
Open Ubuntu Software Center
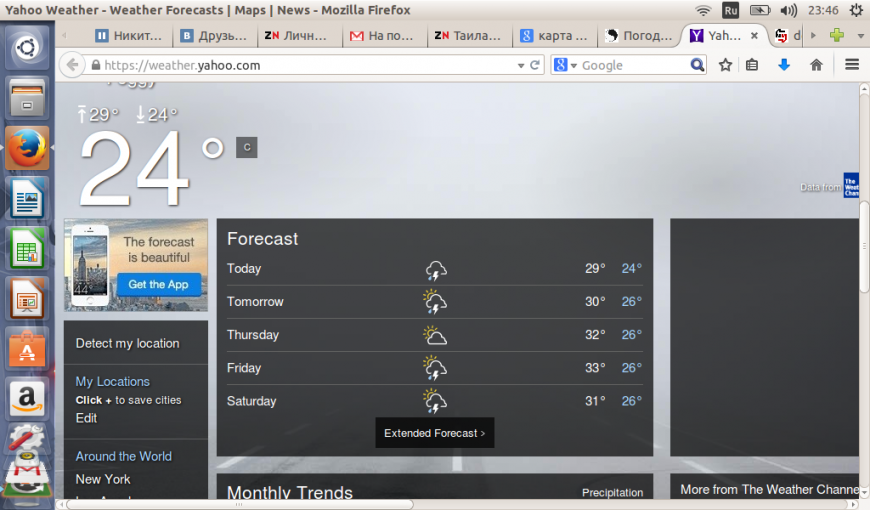[x=27, y=349]
